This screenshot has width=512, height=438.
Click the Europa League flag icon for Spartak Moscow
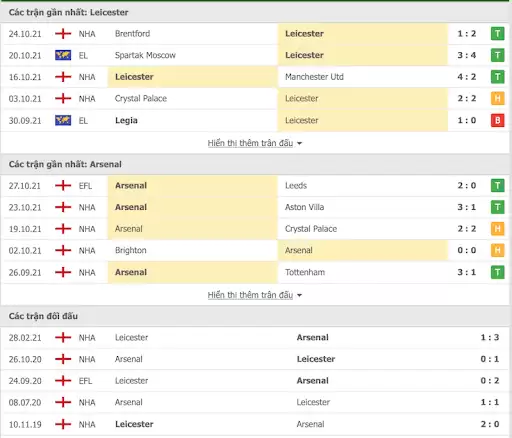(x=63, y=55)
